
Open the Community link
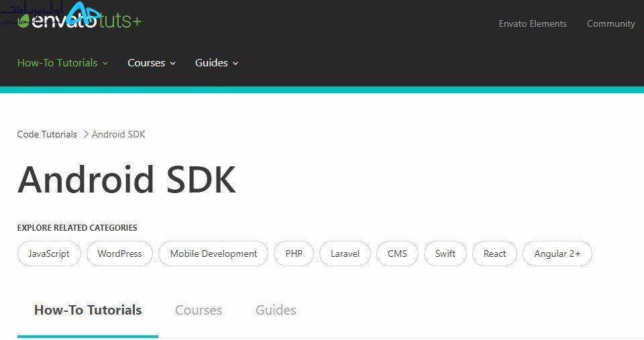610,24
